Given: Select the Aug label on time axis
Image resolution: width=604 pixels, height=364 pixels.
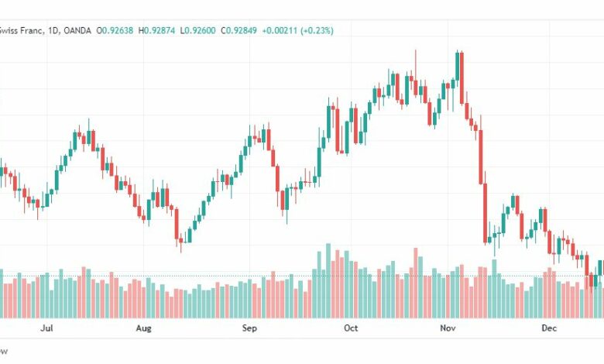Looking at the screenshot, I should click(144, 328).
